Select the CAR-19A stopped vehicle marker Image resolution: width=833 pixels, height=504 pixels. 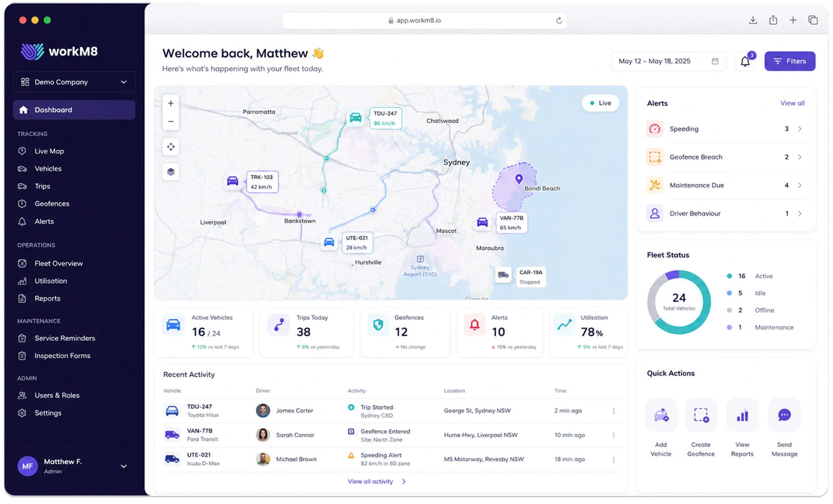(x=503, y=275)
